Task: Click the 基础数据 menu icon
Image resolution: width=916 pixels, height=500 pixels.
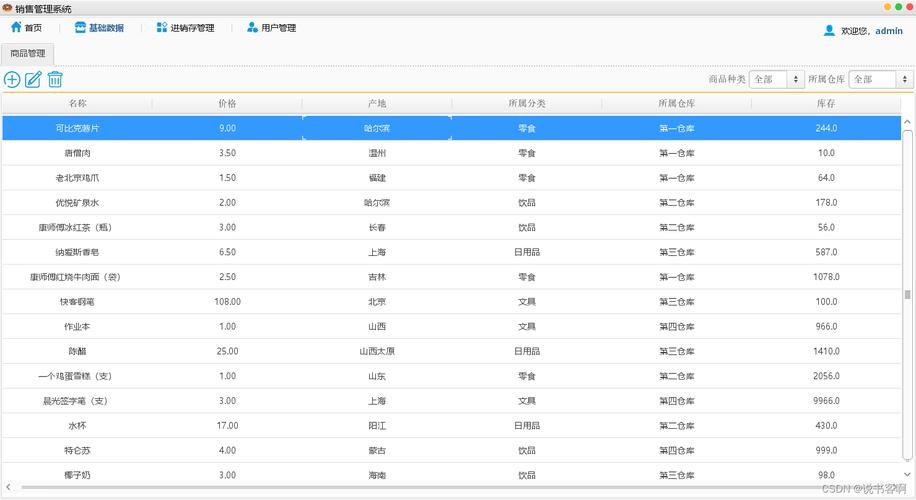Action: click(x=80, y=28)
